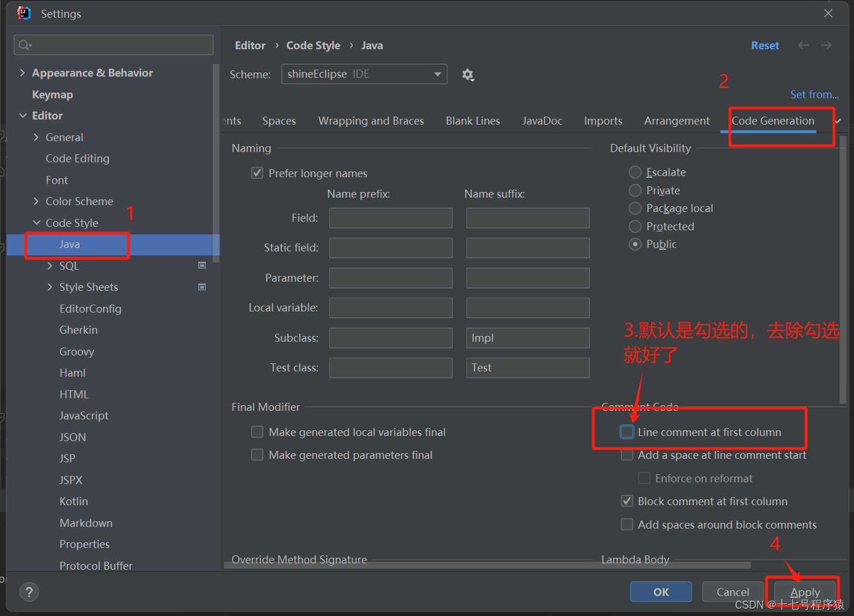Click Code Style in the breadcrumb
The image size is (854, 616).
tap(313, 45)
